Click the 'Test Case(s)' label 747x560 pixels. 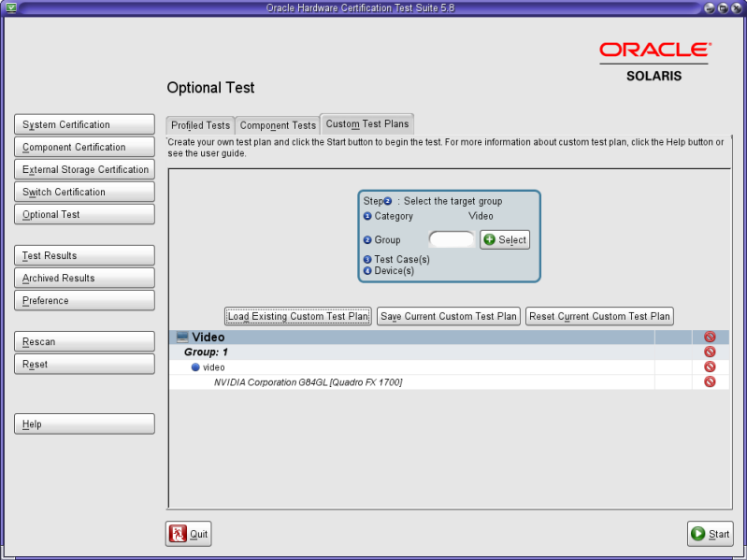click(x=402, y=260)
